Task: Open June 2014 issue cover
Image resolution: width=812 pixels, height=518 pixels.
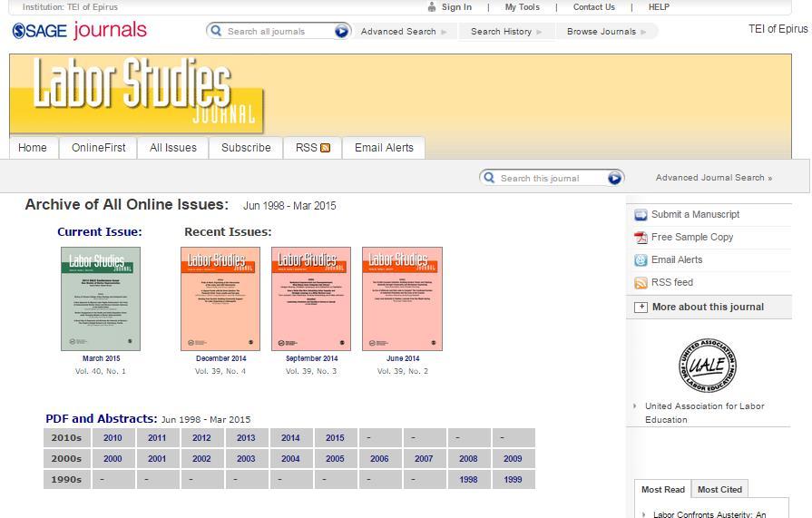Action: tap(403, 298)
